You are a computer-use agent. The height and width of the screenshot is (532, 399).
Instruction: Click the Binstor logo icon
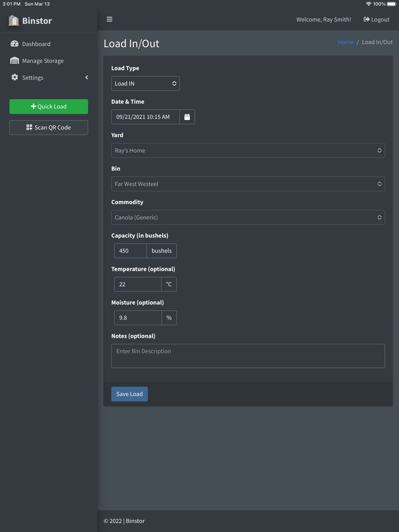14,20
